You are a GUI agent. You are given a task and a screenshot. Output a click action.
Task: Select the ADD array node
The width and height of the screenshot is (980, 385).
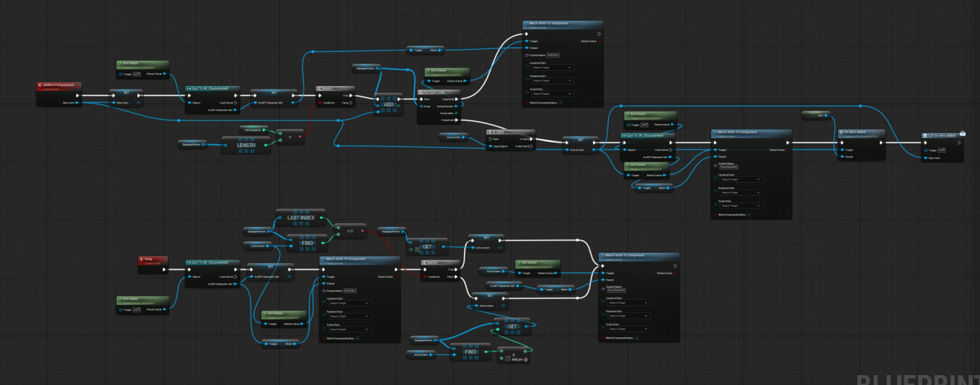(388, 103)
